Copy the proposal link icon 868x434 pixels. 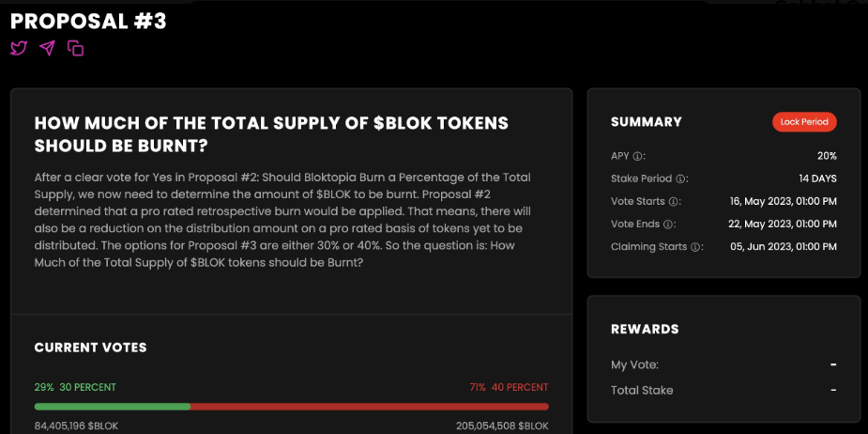point(76,48)
